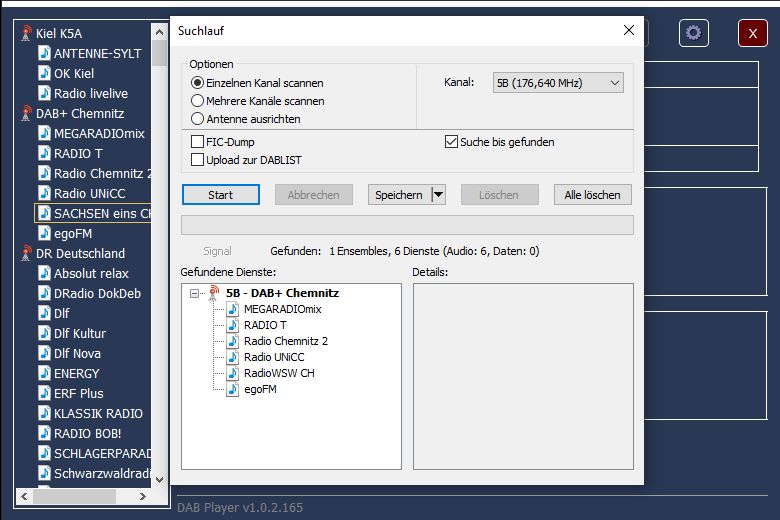Click the Kiel K5A antenna icon
Screen dimensions: 780x520
26,33
